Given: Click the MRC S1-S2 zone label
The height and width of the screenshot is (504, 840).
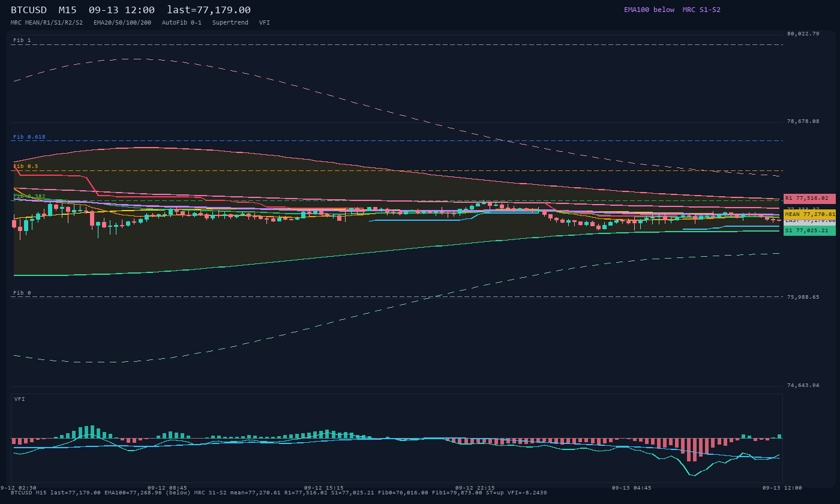Looking at the screenshot, I should coord(701,10).
